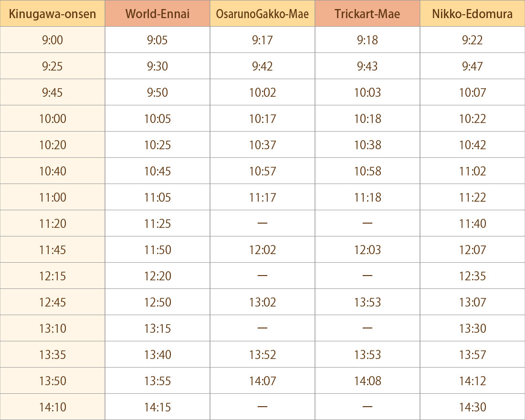This screenshot has height=420, width=525.
Task: Pick the 10:37 OsarunoGakko-Mae time
Action: point(262,145)
